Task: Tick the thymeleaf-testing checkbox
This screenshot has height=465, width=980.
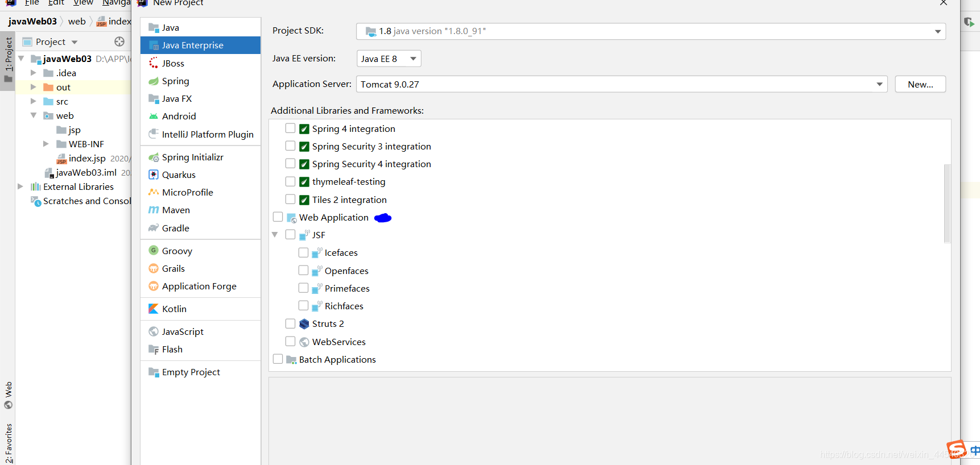Action: 290,181
